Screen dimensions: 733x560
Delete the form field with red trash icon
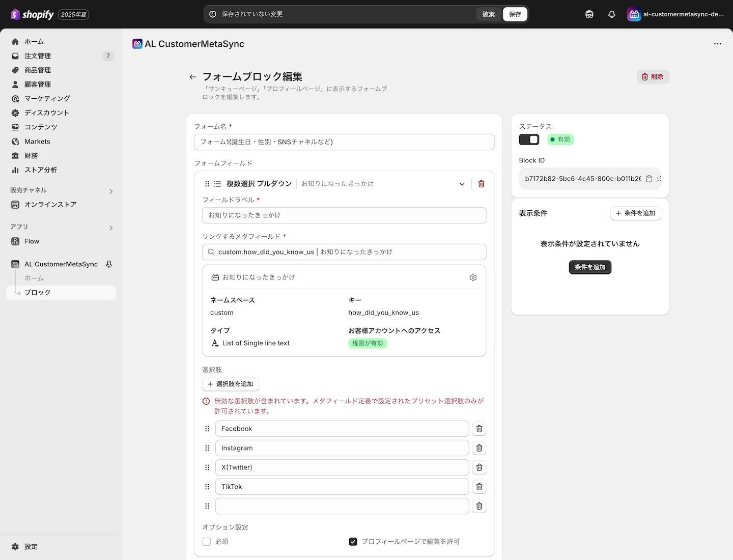(482, 184)
